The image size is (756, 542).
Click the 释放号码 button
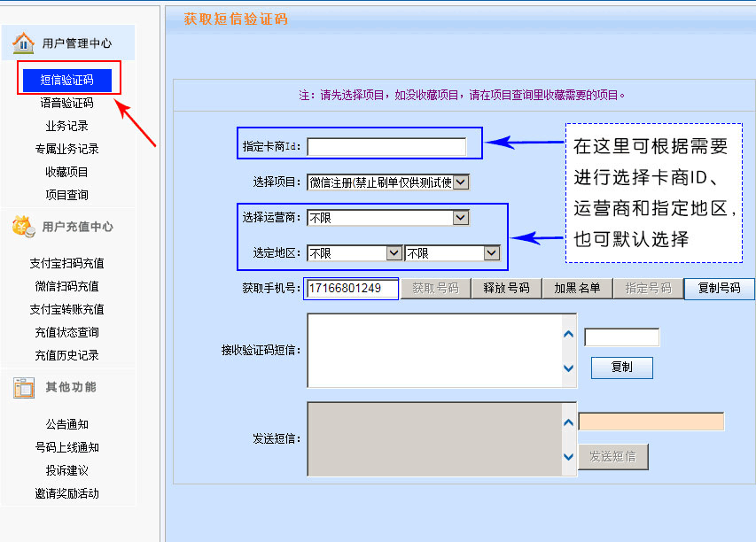tap(506, 289)
